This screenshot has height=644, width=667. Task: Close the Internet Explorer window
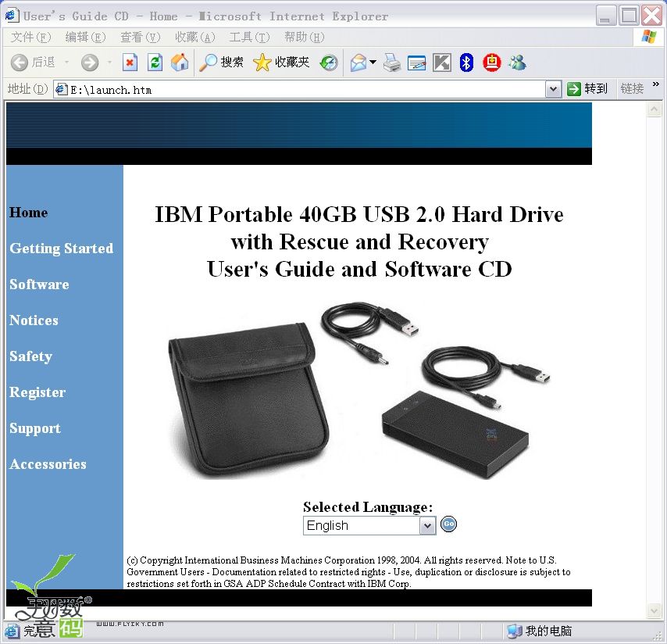[651, 16]
